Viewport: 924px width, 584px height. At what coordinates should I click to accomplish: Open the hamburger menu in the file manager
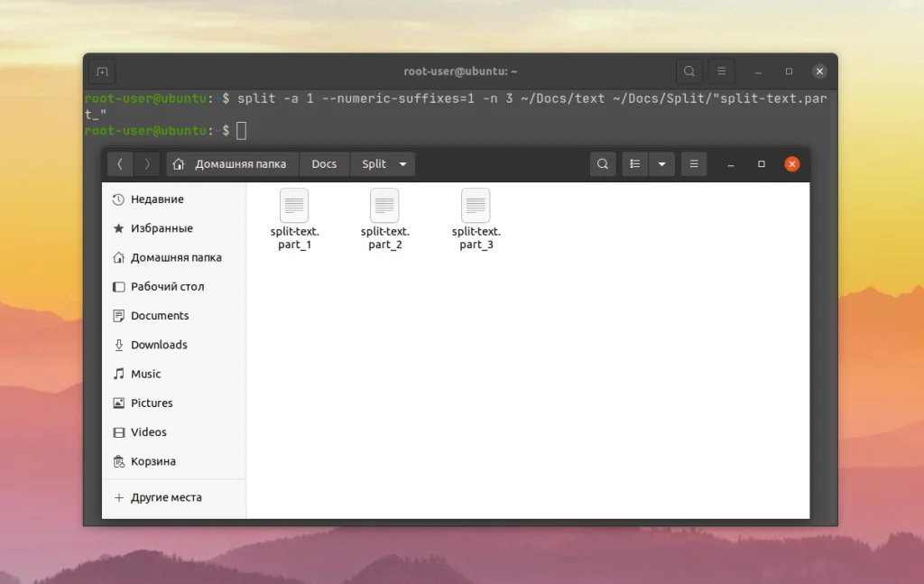pos(693,164)
